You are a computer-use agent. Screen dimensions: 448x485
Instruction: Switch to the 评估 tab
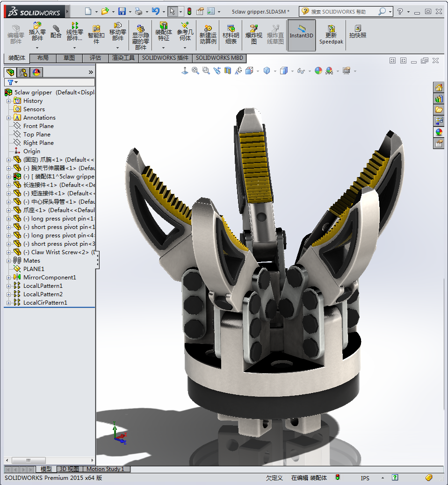tap(95, 58)
